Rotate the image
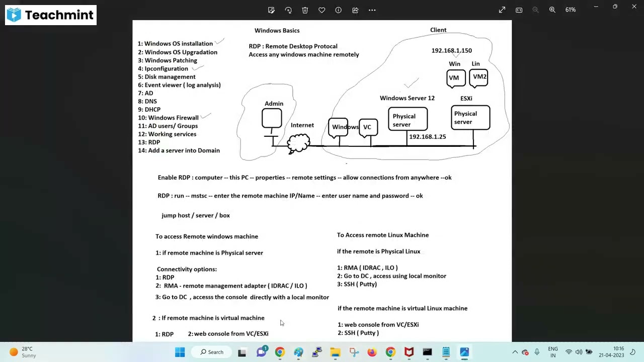The height and width of the screenshot is (362, 644). pyautogui.click(x=288, y=10)
